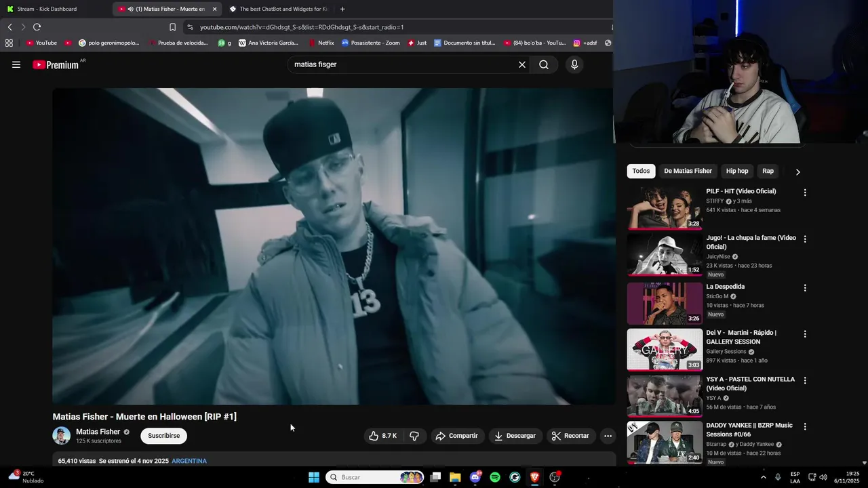Viewport: 868px width, 488px height.
Task: Open the +adsf Instagram bookmark
Action: click(x=585, y=43)
